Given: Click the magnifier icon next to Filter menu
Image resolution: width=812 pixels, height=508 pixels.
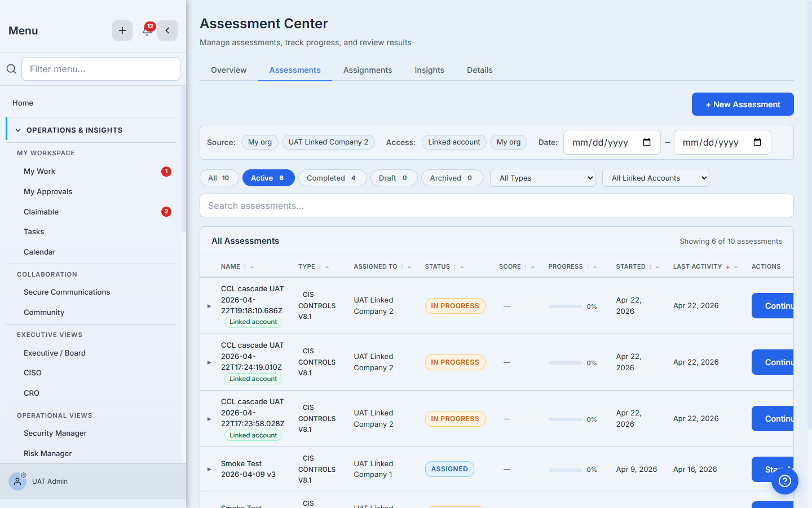Looking at the screenshot, I should [11, 69].
